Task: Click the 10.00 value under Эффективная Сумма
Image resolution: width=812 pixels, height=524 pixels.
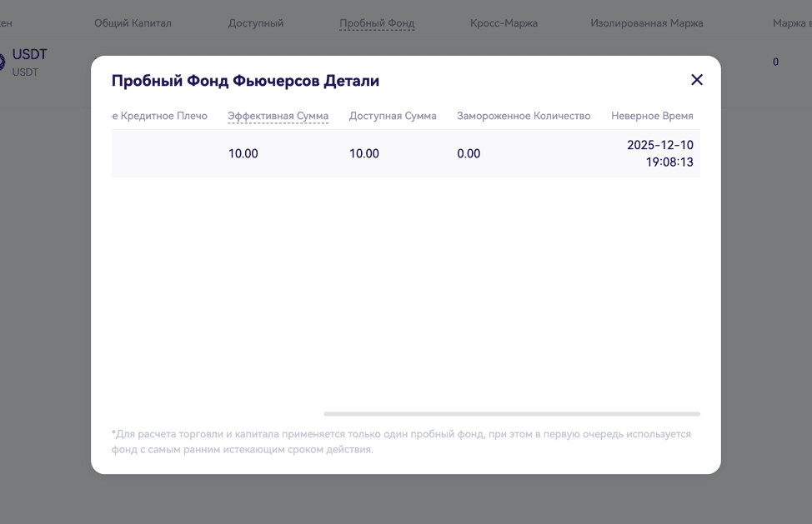Action: (243, 153)
